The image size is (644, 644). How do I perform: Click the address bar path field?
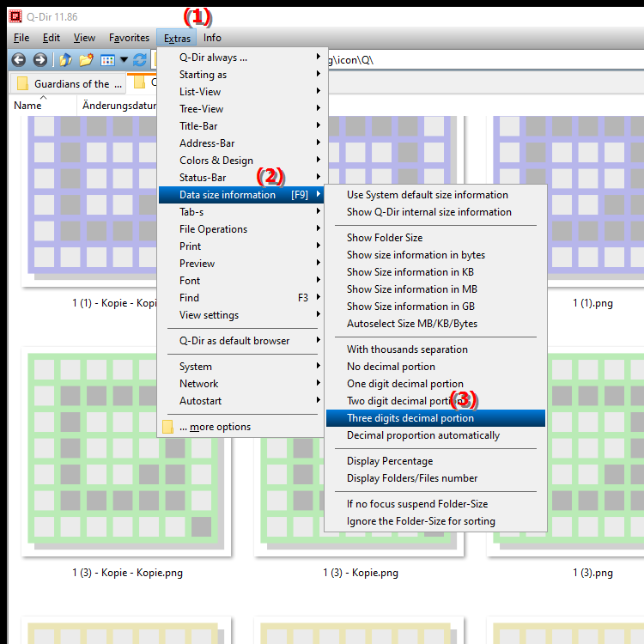pyautogui.click(x=484, y=60)
